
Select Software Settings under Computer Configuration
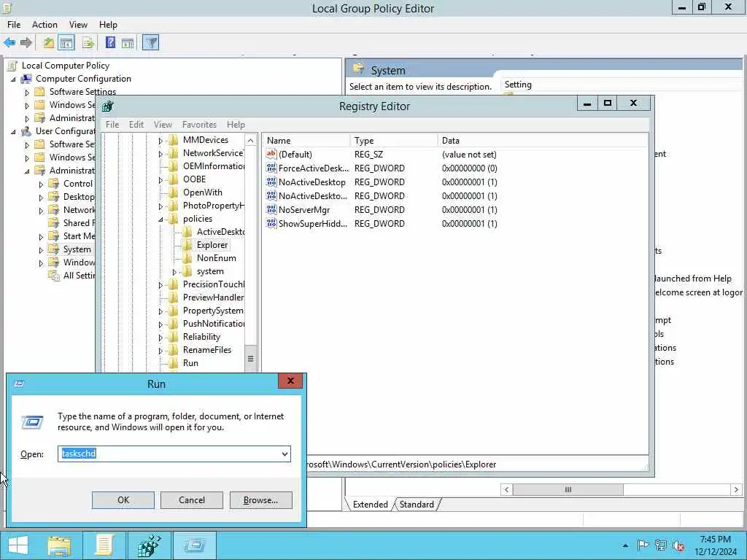[82, 92]
